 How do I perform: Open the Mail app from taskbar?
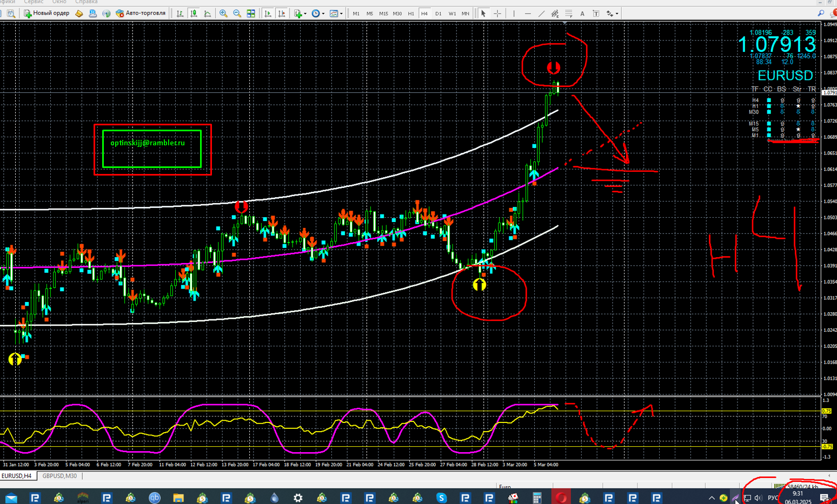pyautogui.click(x=11, y=498)
